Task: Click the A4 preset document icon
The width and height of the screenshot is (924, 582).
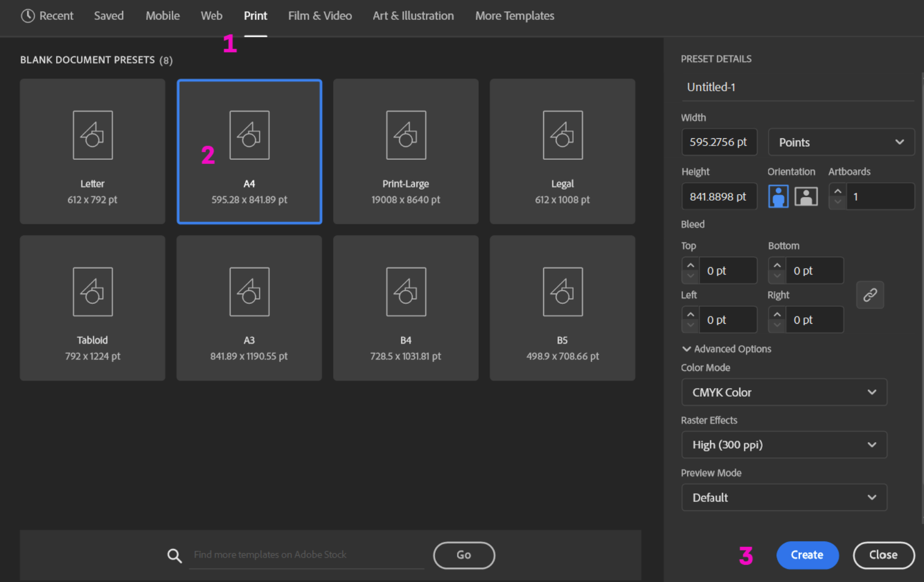Action: click(x=249, y=135)
